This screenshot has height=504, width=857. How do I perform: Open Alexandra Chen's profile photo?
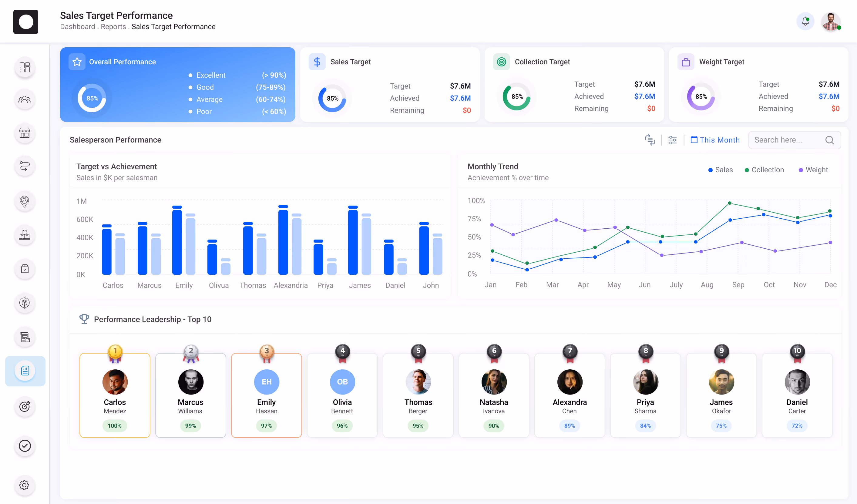pos(570,382)
